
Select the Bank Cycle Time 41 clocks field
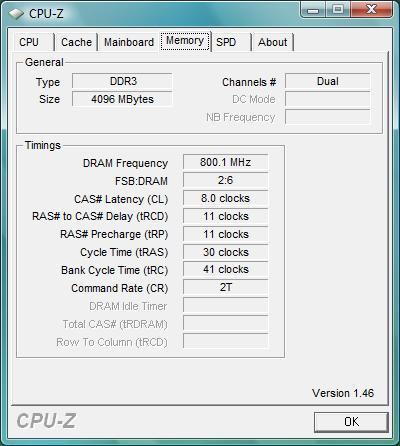coord(225,269)
